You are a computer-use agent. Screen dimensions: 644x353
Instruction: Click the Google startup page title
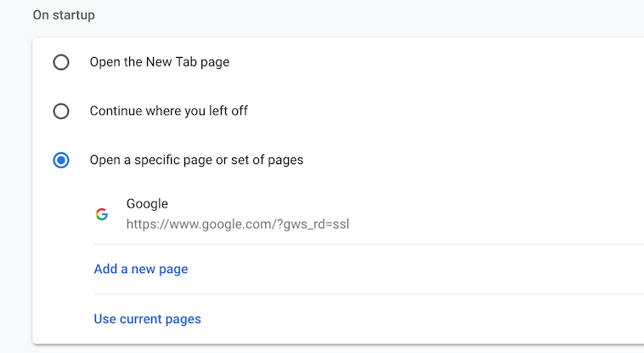[x=147, y=204]
